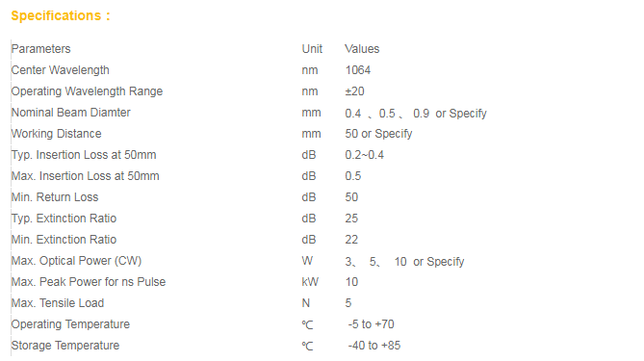Select the Min. Return Loss label
Image resolution: width=644 pixels, height=361 pixels.
[x=55, y=197]
